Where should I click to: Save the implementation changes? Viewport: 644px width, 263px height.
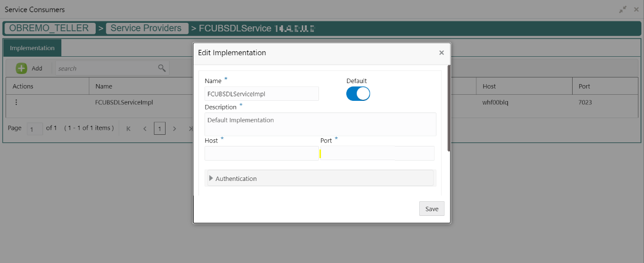pos(432,209)
